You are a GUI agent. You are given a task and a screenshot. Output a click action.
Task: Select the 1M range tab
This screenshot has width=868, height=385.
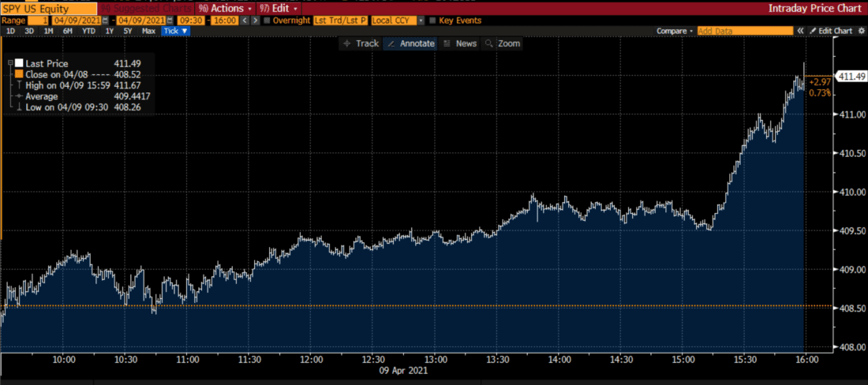[48, 31]
